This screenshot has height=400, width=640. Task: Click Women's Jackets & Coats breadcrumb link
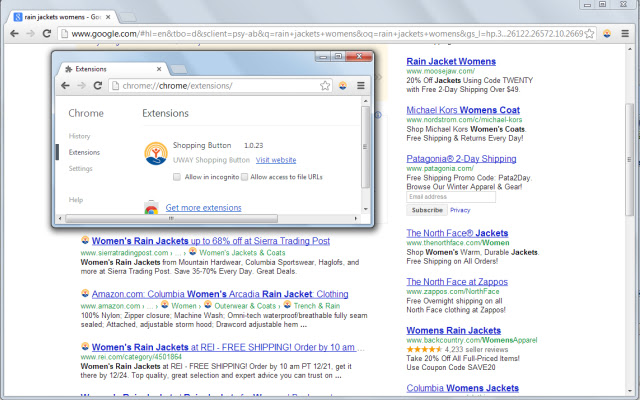click(x=242, y=253)
